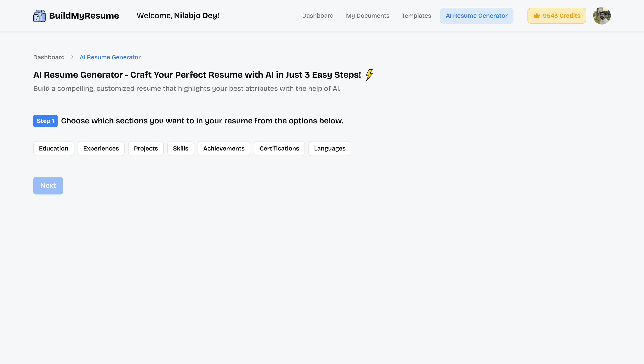Toggle the Experiences section chip
644x364 pixels.
(x=101, y=149)
